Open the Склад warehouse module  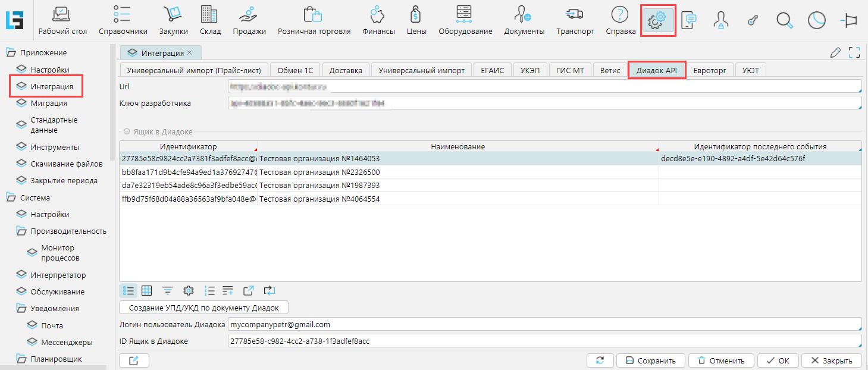(x=210, y=21)
